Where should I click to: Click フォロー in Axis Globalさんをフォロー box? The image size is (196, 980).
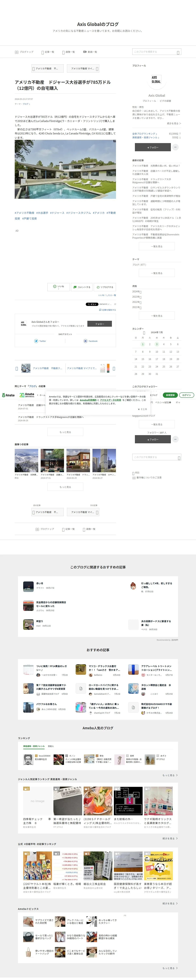tap(100, 324)
